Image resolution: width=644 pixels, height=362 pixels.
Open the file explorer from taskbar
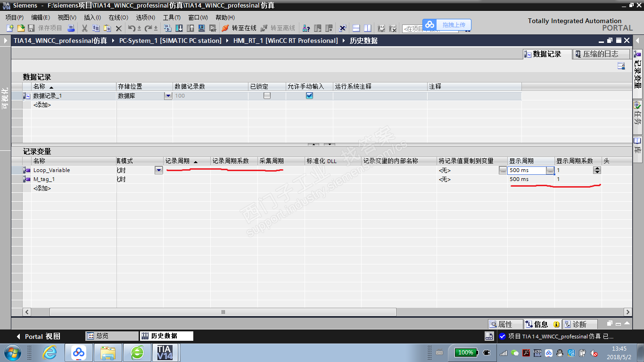[108, 353]
